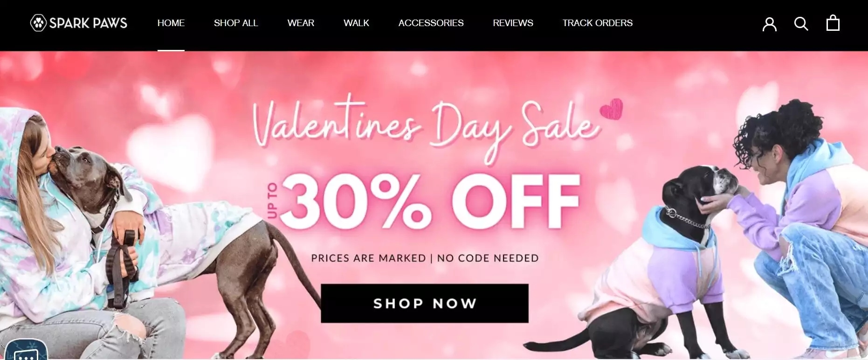Click the search magnifier icon
Image resolution: width=868 pixels, height=360 pixels.
click(x=801, y=24)
